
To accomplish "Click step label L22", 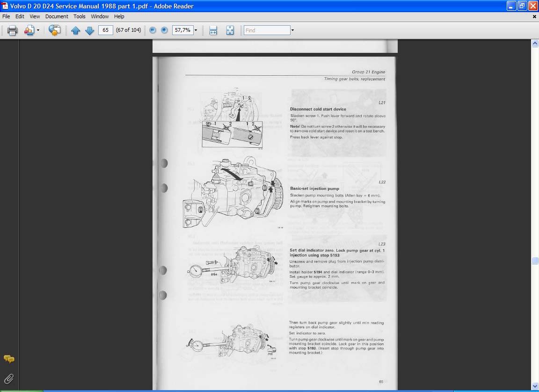I will [x=382, y=182].
